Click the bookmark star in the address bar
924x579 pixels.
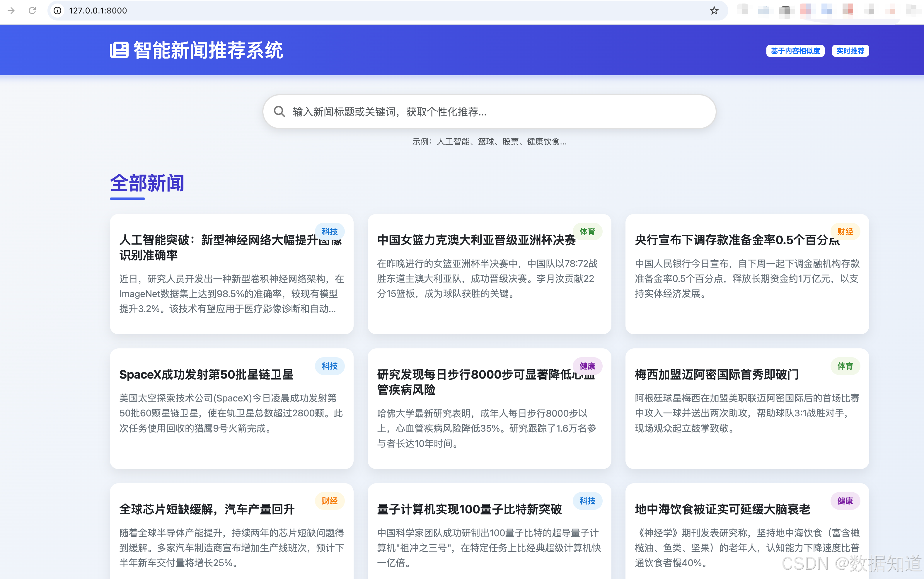[714, 10]
